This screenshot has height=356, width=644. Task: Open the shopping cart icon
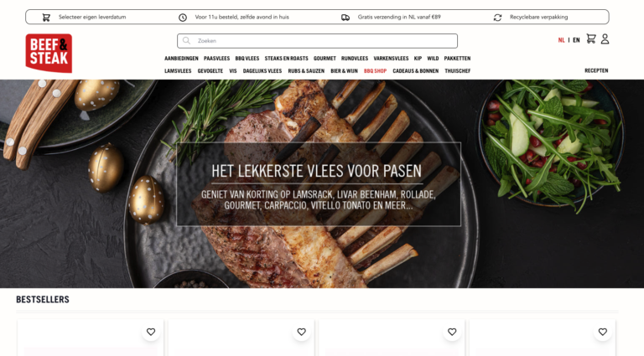[590, 39]
